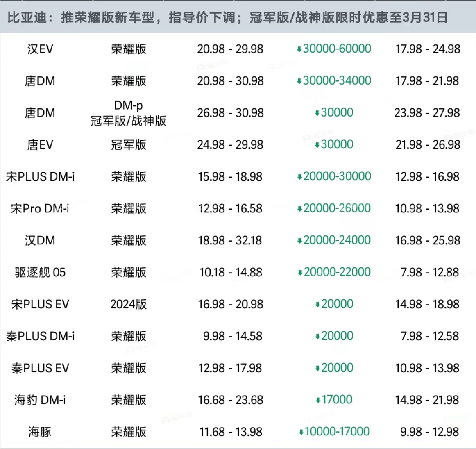This screenshot has height=449, width=476.
Task: Click 唐DM in the 20.98 - 30.98 row
Action: click(x=40, y=81)
